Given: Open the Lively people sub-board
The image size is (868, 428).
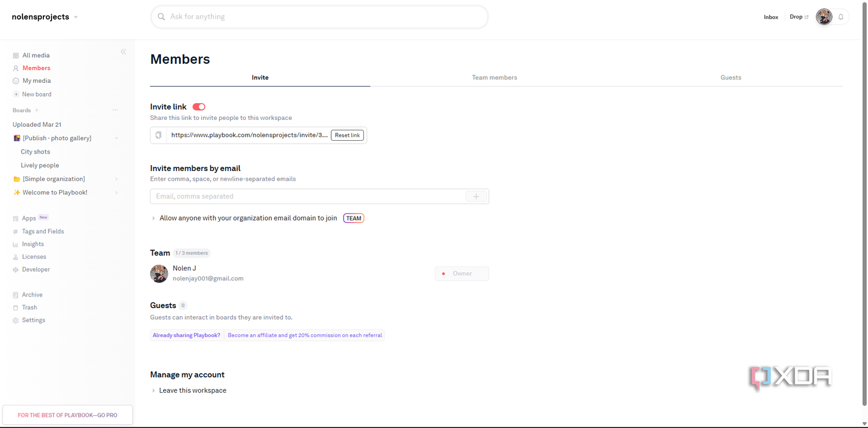Looking at the screenshot, I should (x=40, y=166).
